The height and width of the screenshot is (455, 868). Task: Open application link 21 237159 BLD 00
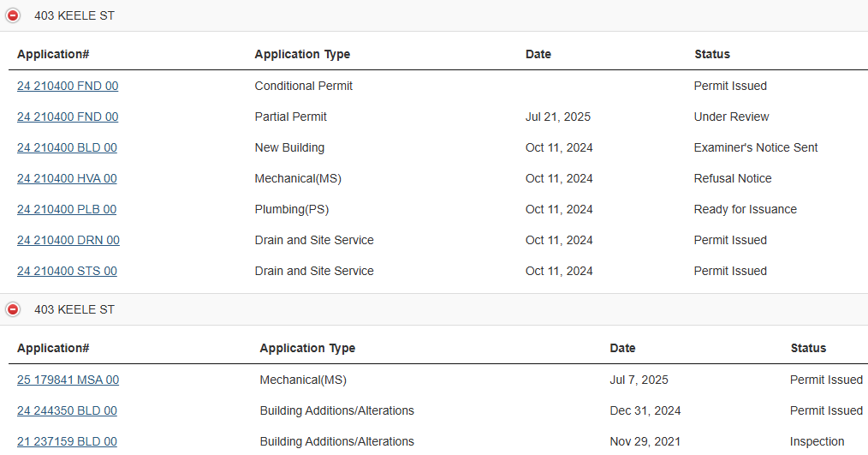point(67,441)
